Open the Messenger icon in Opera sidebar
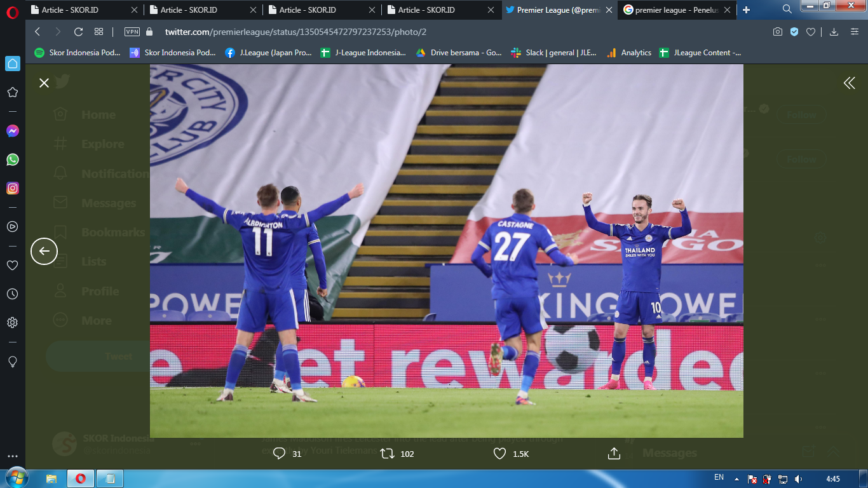The image size is (868, 488). [13, 131]
